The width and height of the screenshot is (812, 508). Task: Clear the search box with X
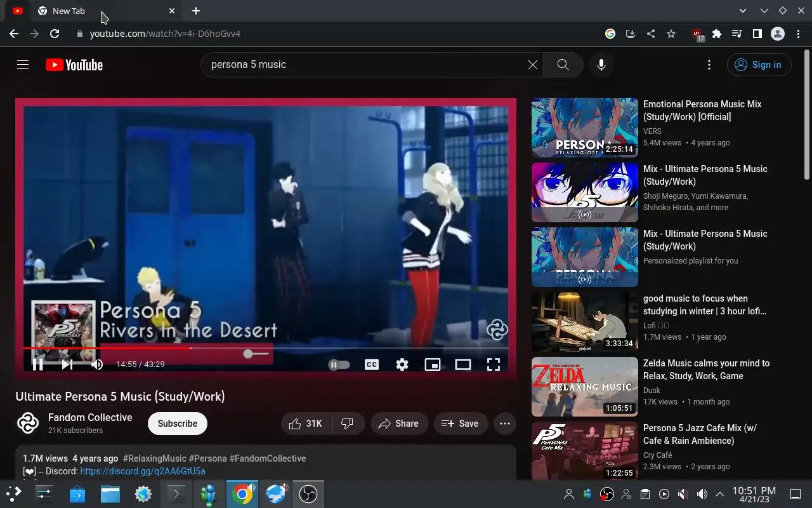pos(533,65)
